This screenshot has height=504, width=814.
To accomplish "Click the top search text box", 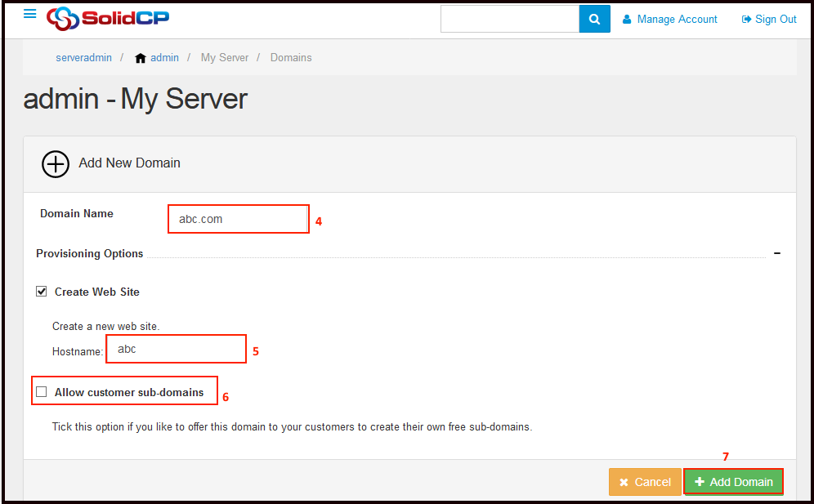I will [x=509, y=19].
